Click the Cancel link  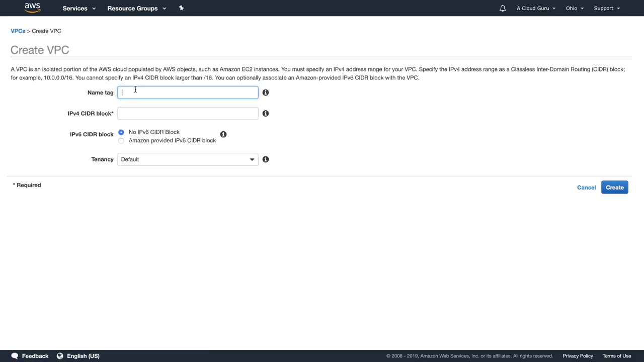tap(586, 188)
